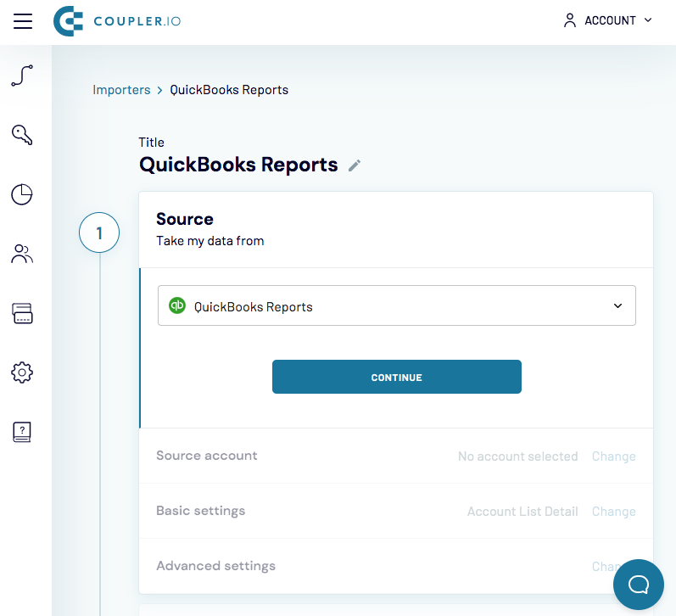The height and width of the screenshot is (616, 676).
Task: Click the QuickBooks Reports breadcrumb text
Action: pos(229,90)
